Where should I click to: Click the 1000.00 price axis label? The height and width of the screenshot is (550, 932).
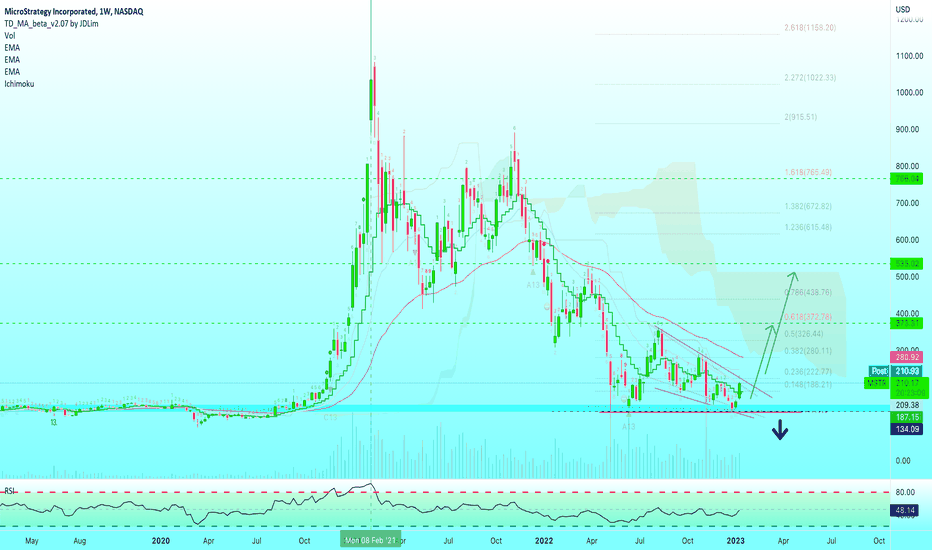coord(909,93)
